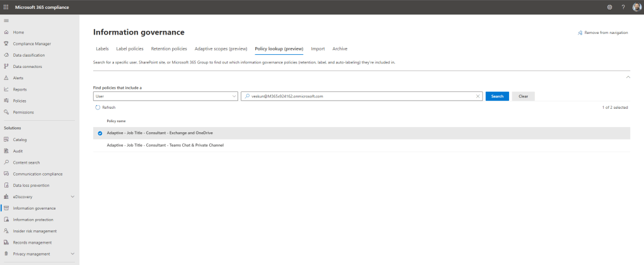Click the Refresh icon button

click(98, 108)
